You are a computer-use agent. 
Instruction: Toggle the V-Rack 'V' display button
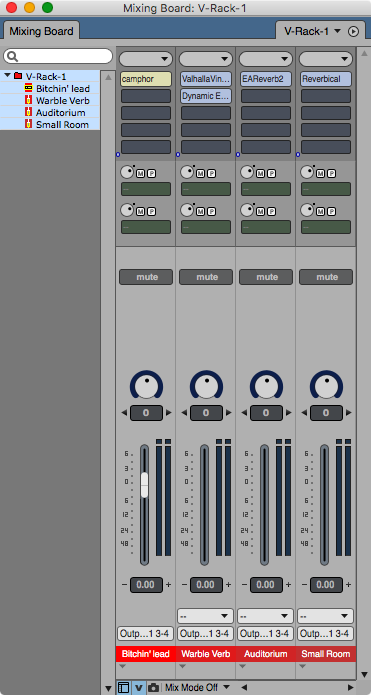(139, 687)
